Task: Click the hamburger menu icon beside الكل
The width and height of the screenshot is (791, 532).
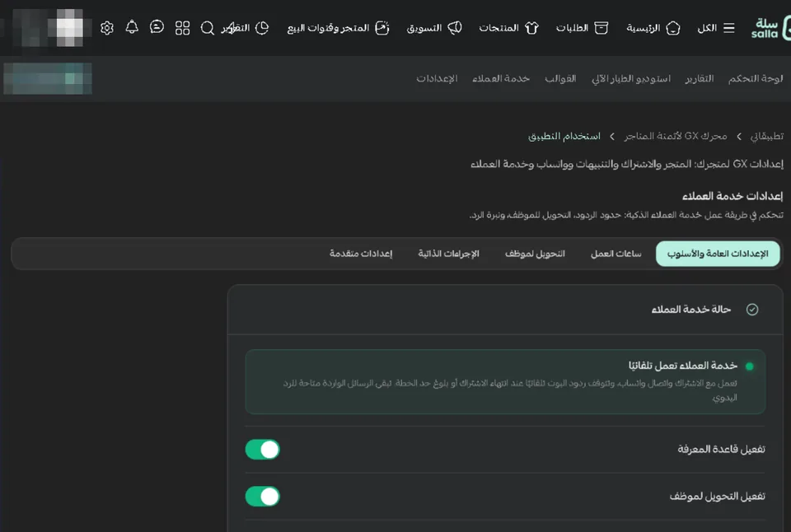Action: click(x=729, y=28)
